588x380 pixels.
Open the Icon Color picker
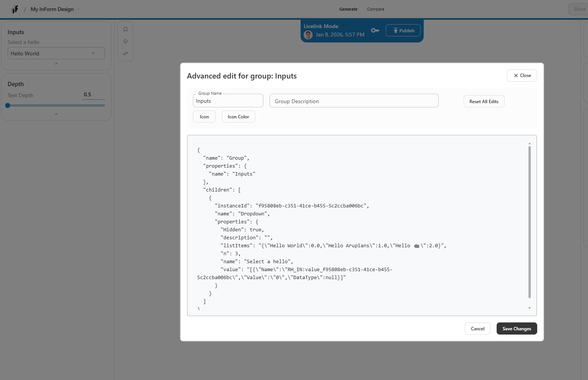pyautogui.click(x=238, y=117)
